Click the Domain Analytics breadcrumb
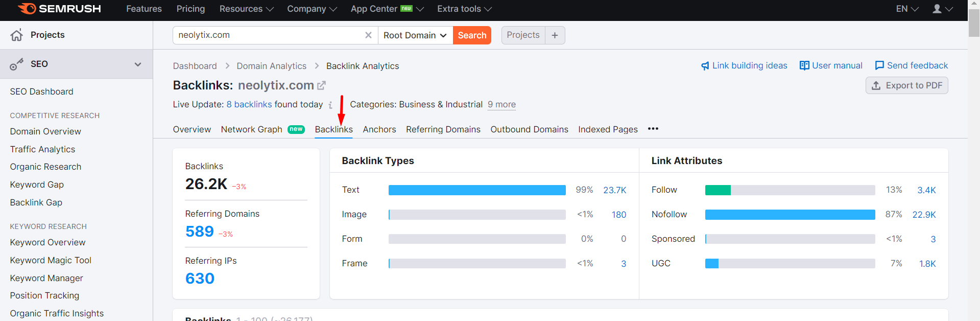Viewport: 980px width, 321px height. point(272,66)
